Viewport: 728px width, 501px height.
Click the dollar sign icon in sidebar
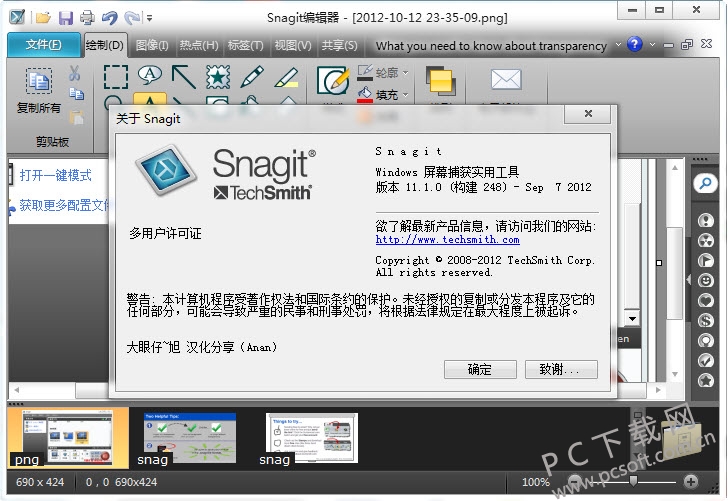click(706, 320)
